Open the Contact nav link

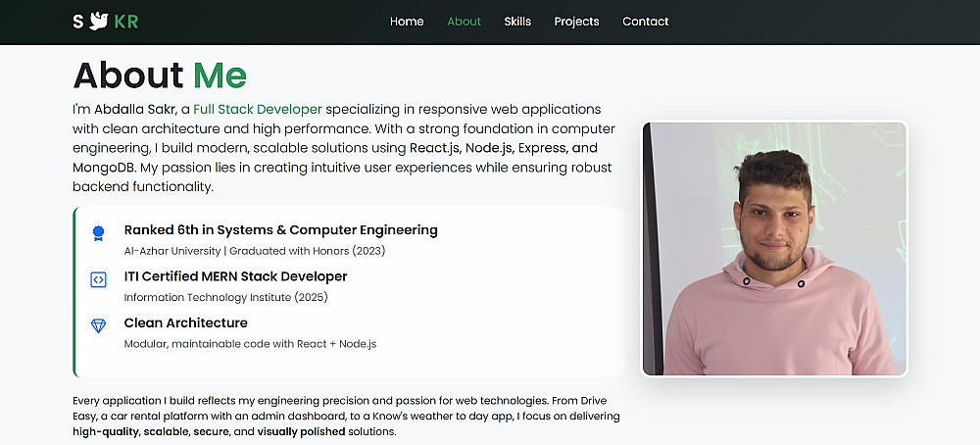645,22
